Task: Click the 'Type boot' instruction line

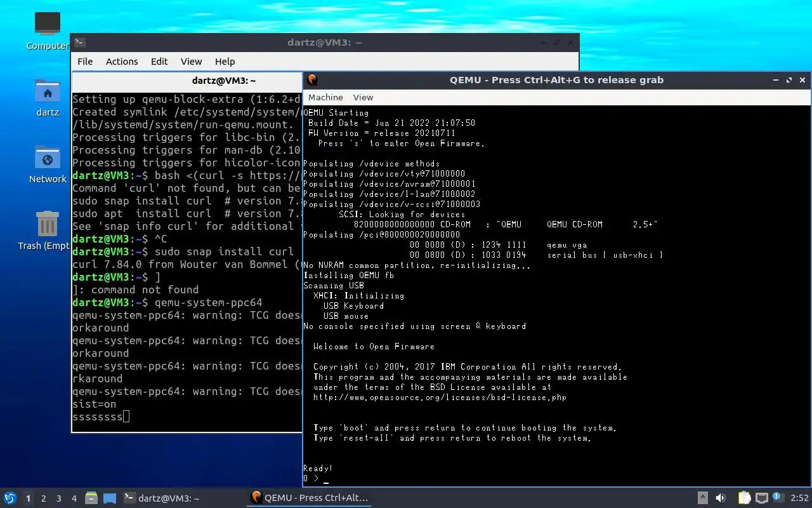Action: [x=465, y=428]
